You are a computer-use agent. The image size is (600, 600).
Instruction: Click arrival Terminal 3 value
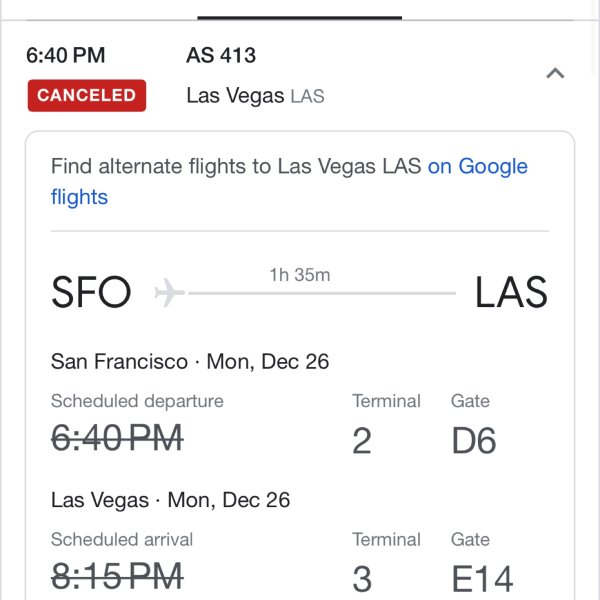tap(362, 579)
